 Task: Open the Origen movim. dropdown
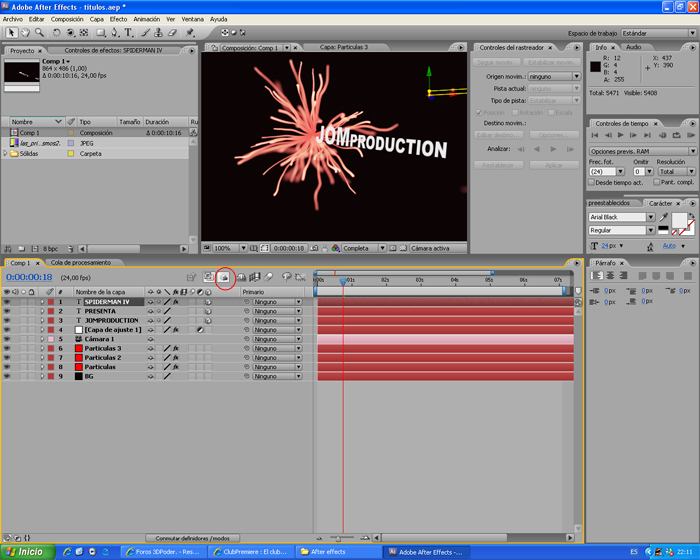(x=554, y=76)
